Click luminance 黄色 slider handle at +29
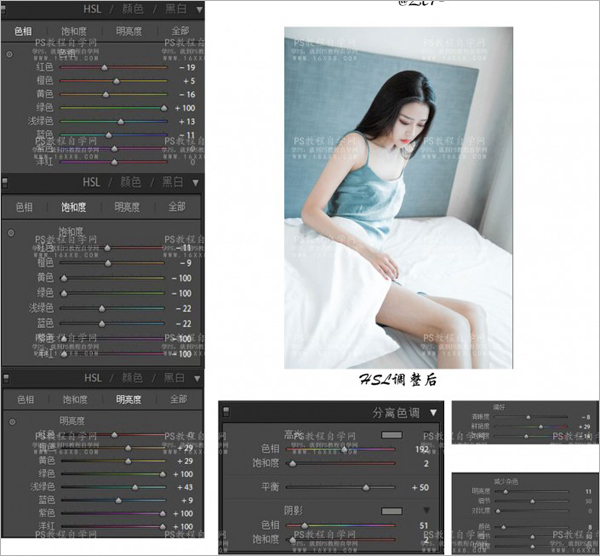Screen dimensions: 600x556 pyautogui.click(x=128, y=461)
